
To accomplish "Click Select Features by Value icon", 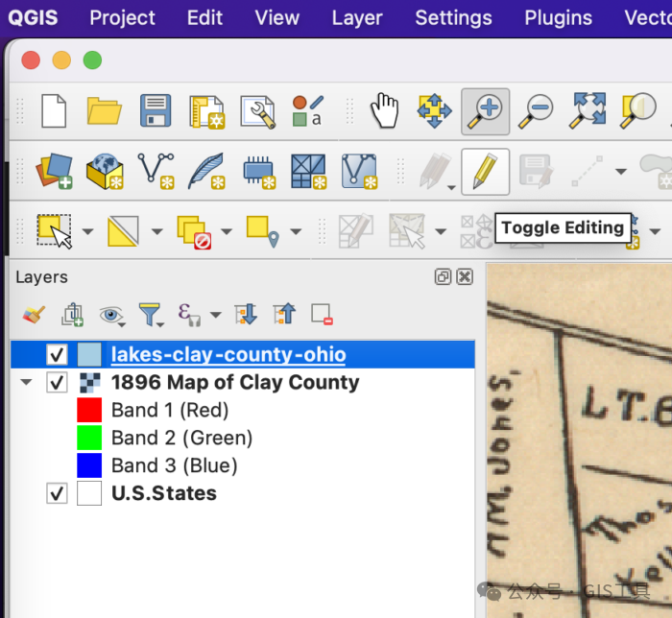I will point(123,231).
